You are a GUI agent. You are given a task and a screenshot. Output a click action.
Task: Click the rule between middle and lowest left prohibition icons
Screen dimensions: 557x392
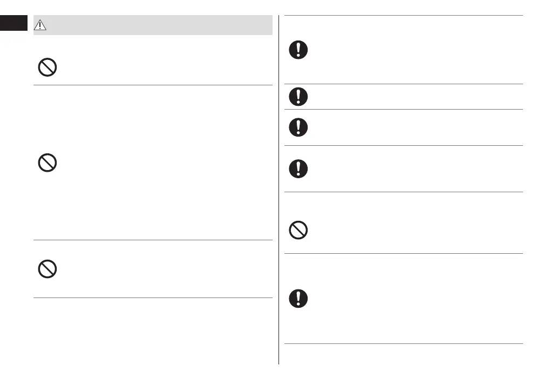tap(153, 240)
